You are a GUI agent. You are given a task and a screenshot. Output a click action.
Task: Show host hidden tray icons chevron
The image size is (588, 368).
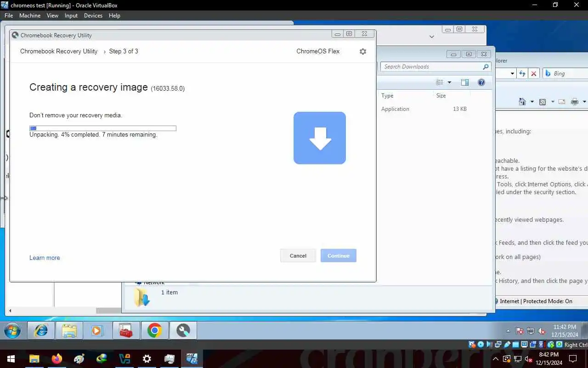point(495,359)
